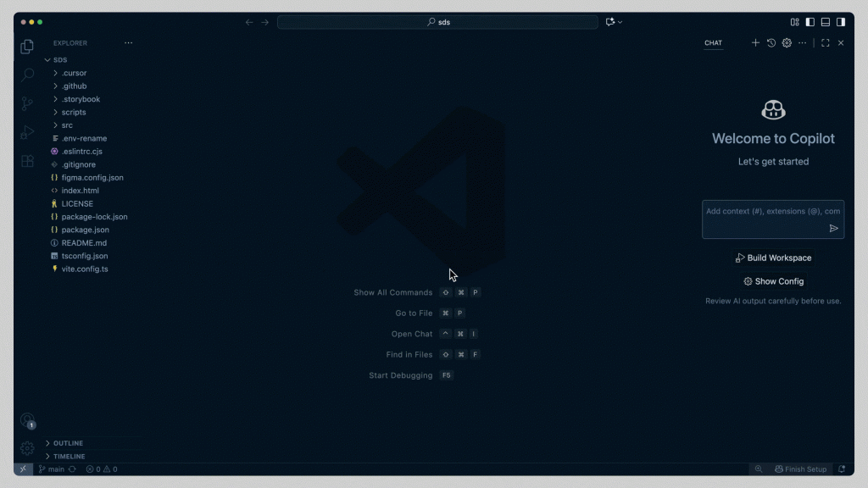Screen dimensions: 868x488
Task: Click Finish Setup in status bar
Action: coord(800,469)
